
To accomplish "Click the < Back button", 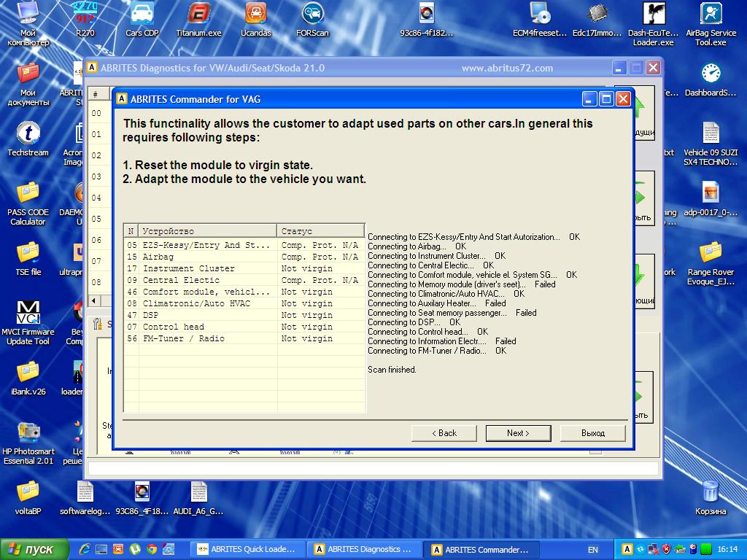I will coord(444,433).
